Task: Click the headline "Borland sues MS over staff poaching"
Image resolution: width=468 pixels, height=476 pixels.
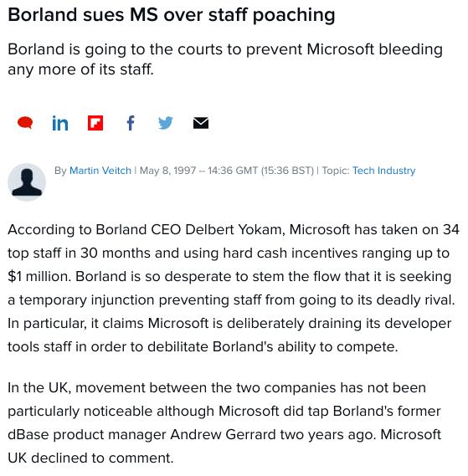Action: coord(172,14)
